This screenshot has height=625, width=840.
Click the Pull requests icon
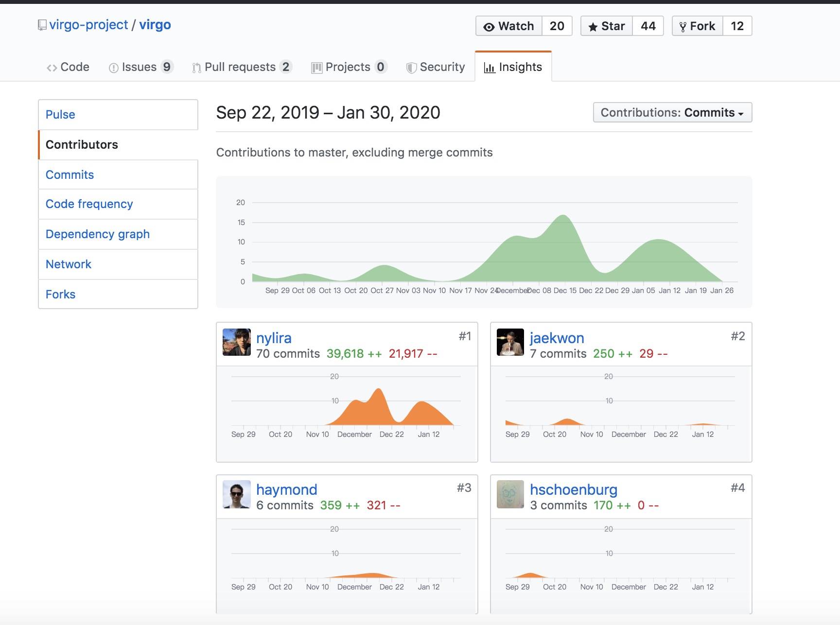(x=196, y=68)
